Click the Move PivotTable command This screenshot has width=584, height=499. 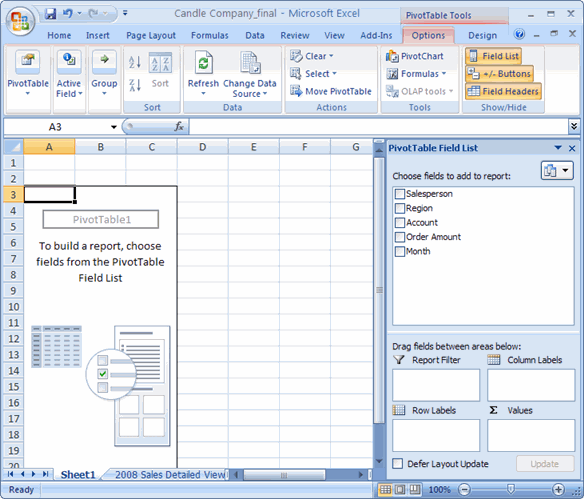(x=331, y=91)
